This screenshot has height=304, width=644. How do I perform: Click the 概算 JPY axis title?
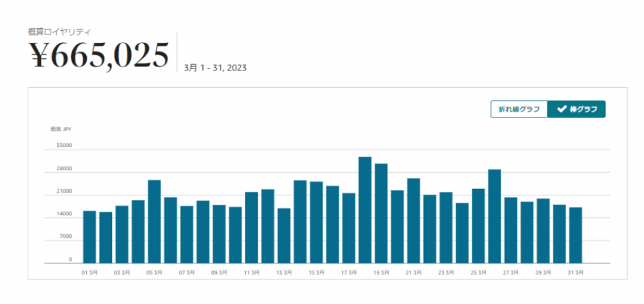[62, 129]
